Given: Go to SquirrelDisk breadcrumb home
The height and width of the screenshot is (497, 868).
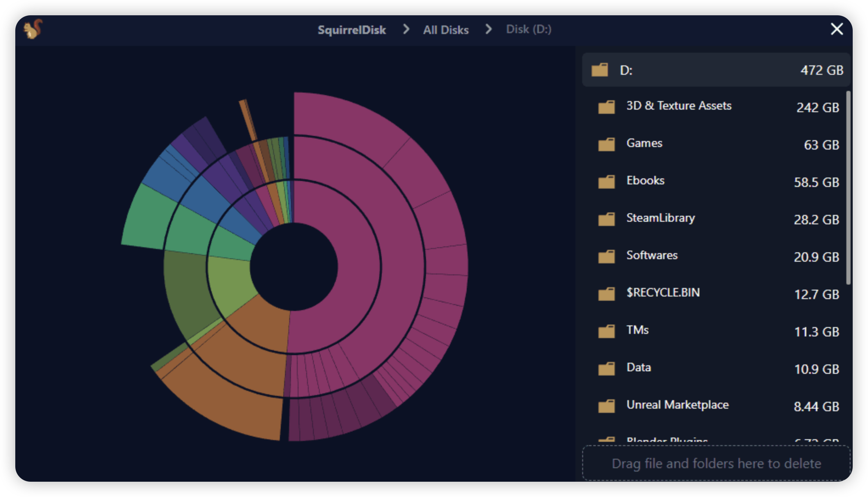Looking at the screenshot, I should (x=352, y=30).
